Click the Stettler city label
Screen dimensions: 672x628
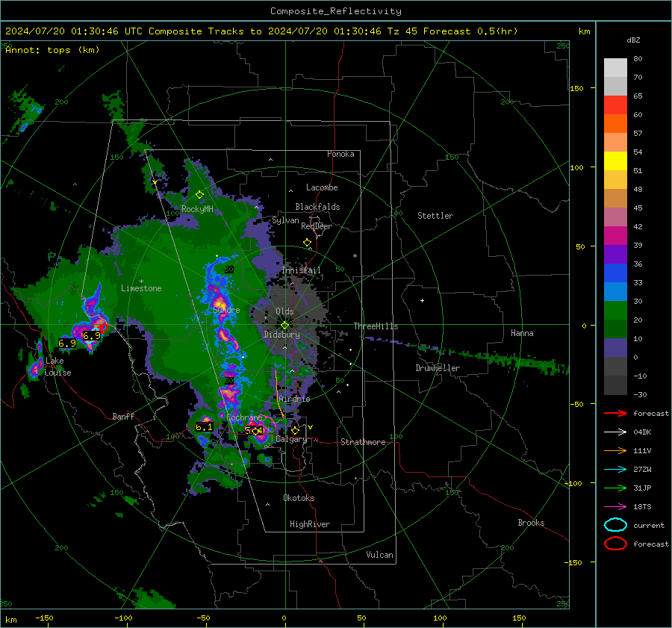pos(435,216)
